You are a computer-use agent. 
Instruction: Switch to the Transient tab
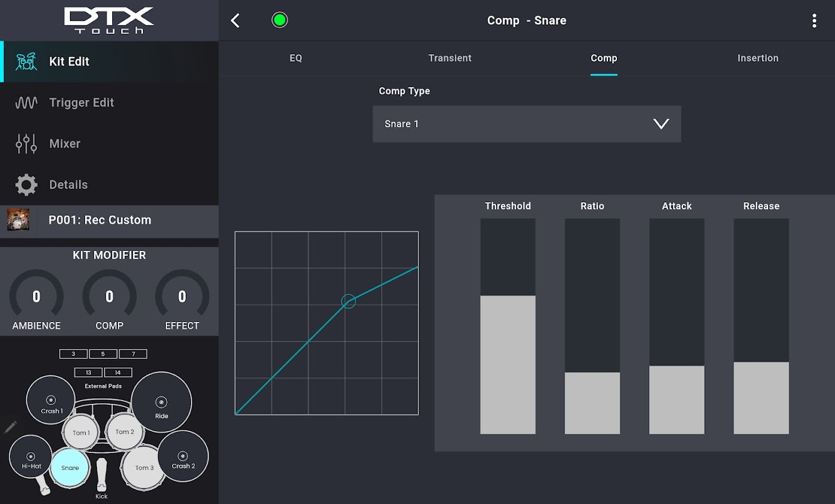450,58
